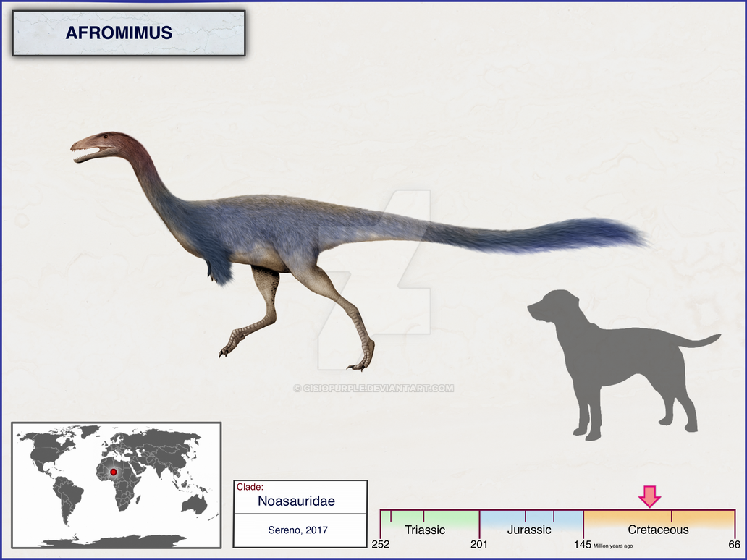The width and height of the screenshot is (747, 560).
Task: Click the Afromimus dinosaur's head
Action: pyautogui.click(x=101, y=145)
